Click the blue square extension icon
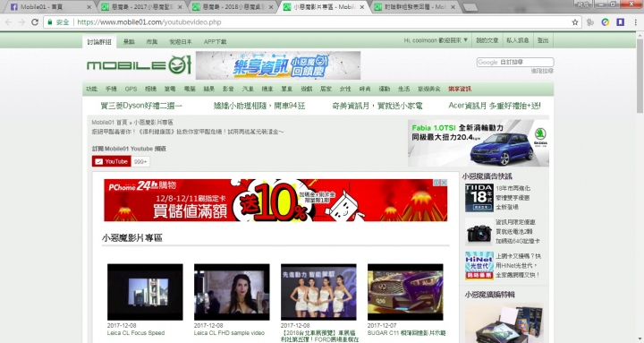Image resolution: width=644 pixels, height=343 pixels. pos(621,22)
